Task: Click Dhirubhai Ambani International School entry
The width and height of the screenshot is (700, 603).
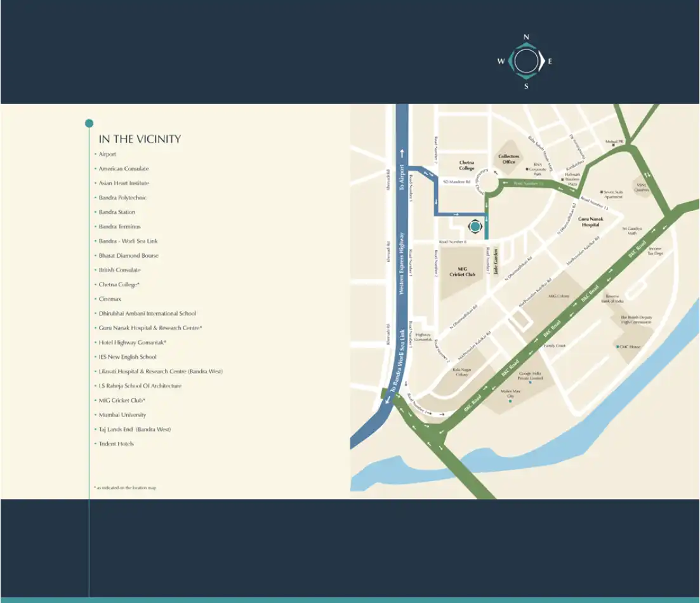Action: (x=147, y=314)
